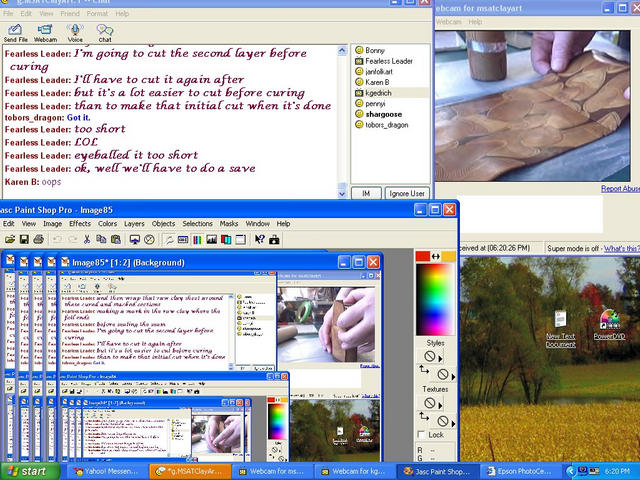640x480 pixels.
Task: Click the red foreground color swatch
Action: pos(423,256)
